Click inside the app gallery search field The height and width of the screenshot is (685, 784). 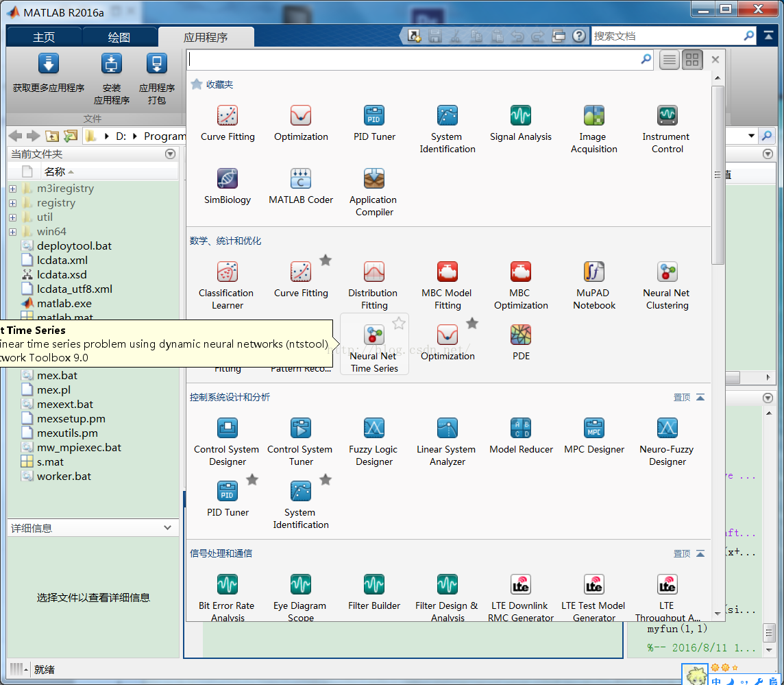(413, 60)
